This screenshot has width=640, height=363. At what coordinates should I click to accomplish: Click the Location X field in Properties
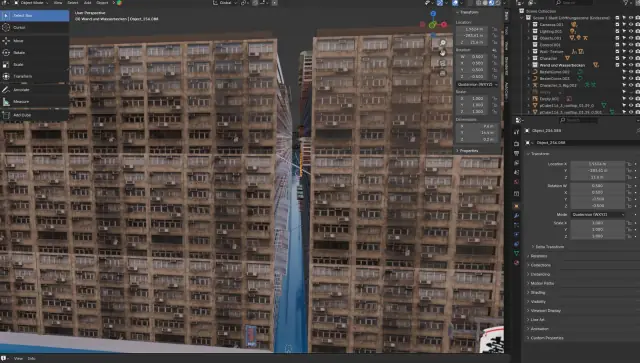(598, 164)
